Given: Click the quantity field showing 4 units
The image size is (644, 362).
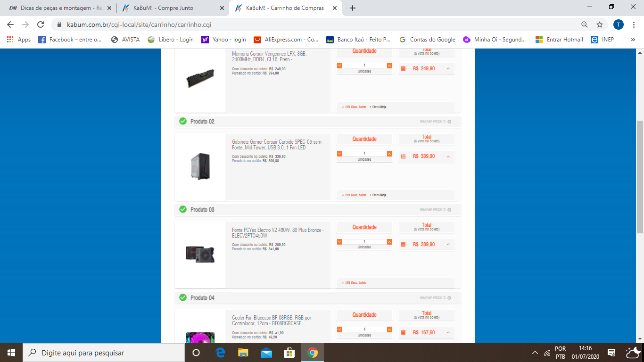Looking at the screenshot, I should [364, 329].
